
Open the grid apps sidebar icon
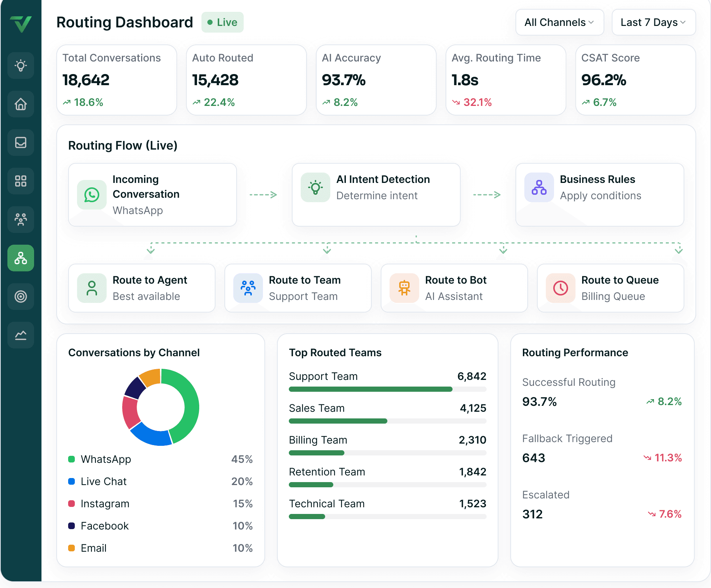pos(21,181)
